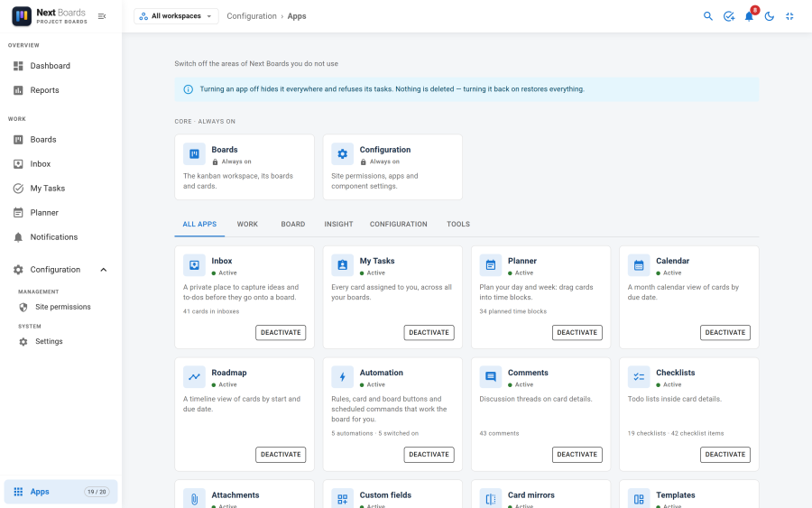Switch to the Board tab
Viewport: 812px width, 508px height.
point(293,225)
